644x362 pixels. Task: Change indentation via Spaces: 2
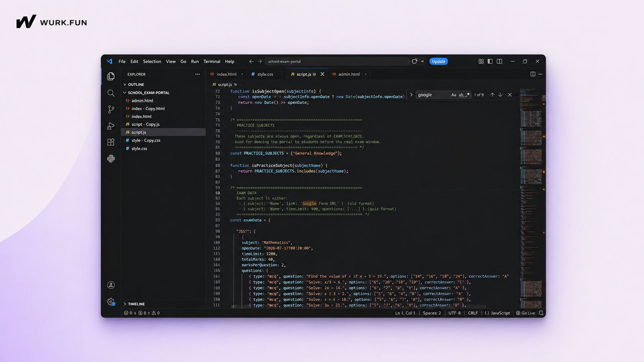pos(432,313)
